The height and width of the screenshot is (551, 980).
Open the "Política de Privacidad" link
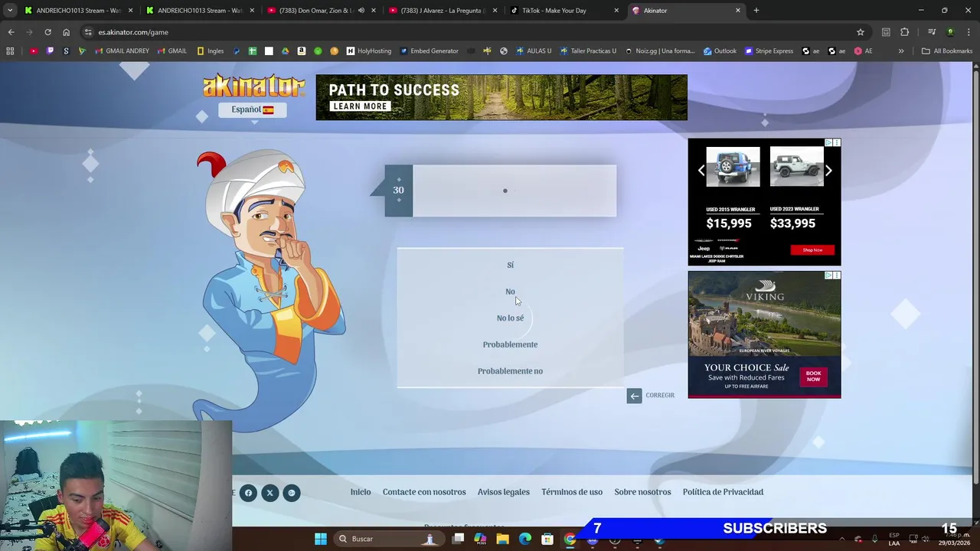click(723, 492)
